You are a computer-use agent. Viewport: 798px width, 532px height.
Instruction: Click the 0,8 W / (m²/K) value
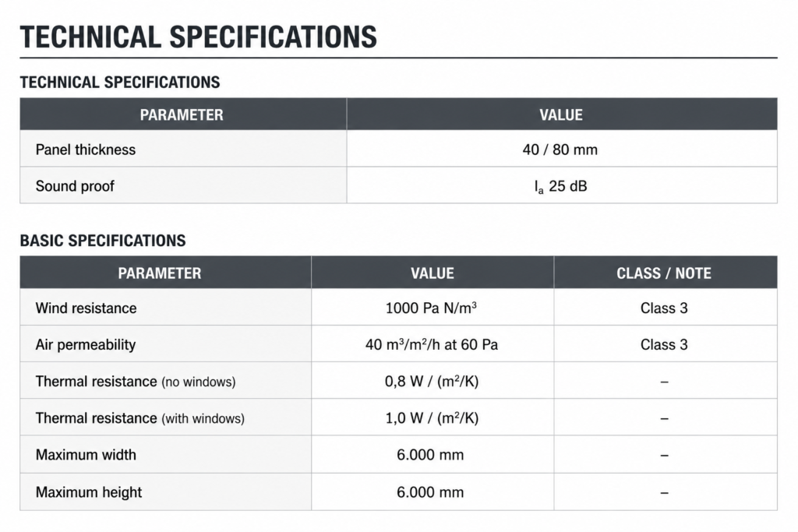432,382
